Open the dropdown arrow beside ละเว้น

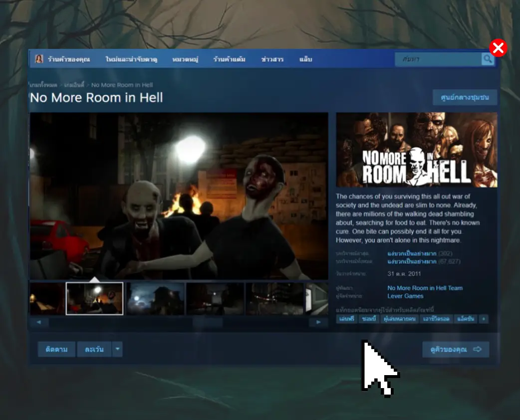pos(117,349)
